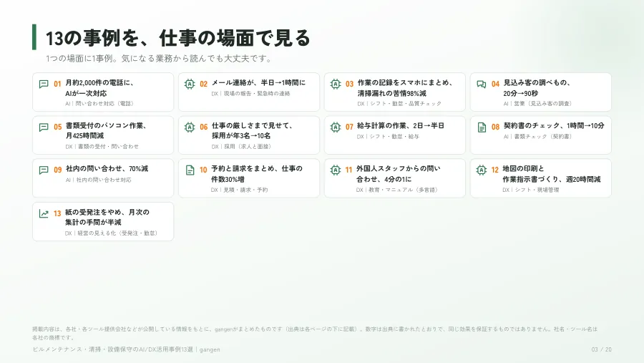Click the orange number 12
Image resolution: width=644 pixels, height=363 pixels.
tap(495, 170)
